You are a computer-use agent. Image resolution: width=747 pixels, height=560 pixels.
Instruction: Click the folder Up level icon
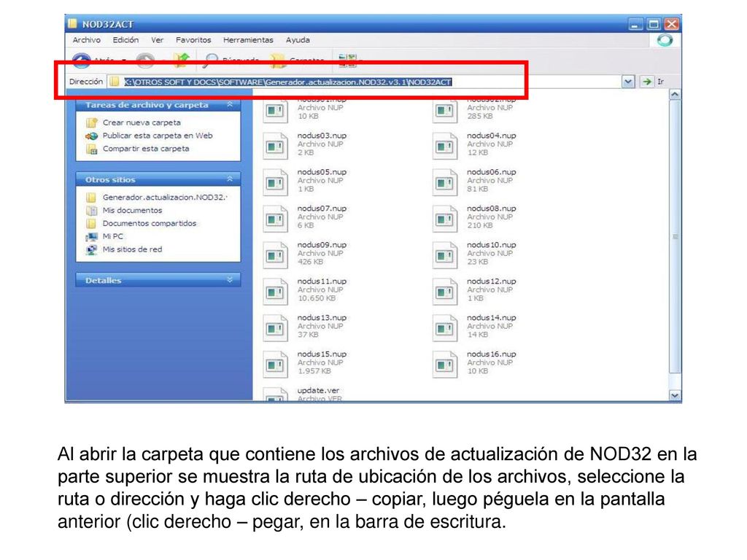point(182,59)
